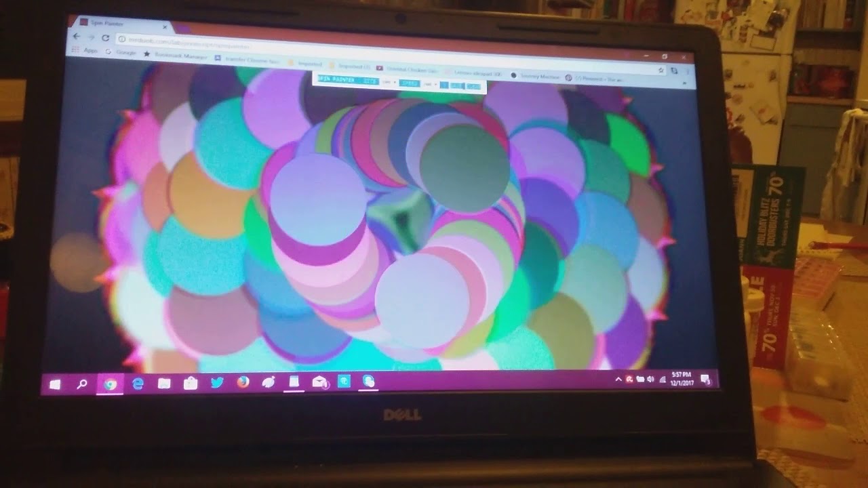Open the Oriental Chicken bookmark
868x488 pixels.
[x=408, y=69]
